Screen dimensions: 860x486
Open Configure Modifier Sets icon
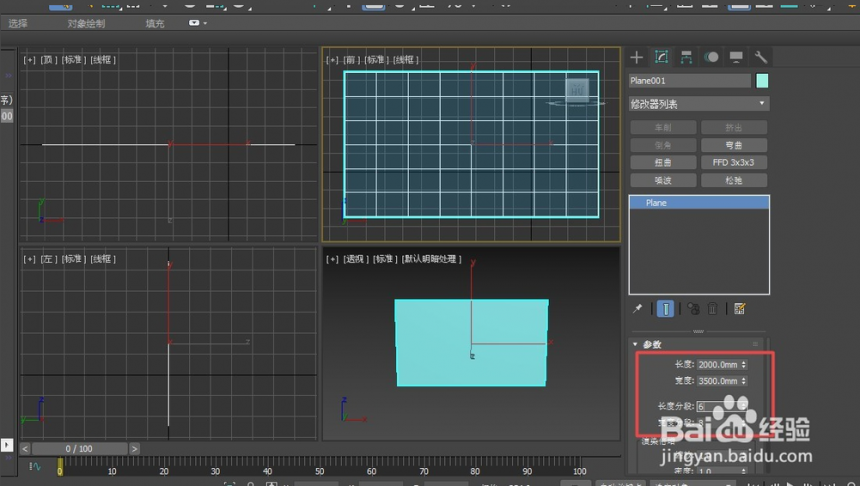[x=739, y=309]
